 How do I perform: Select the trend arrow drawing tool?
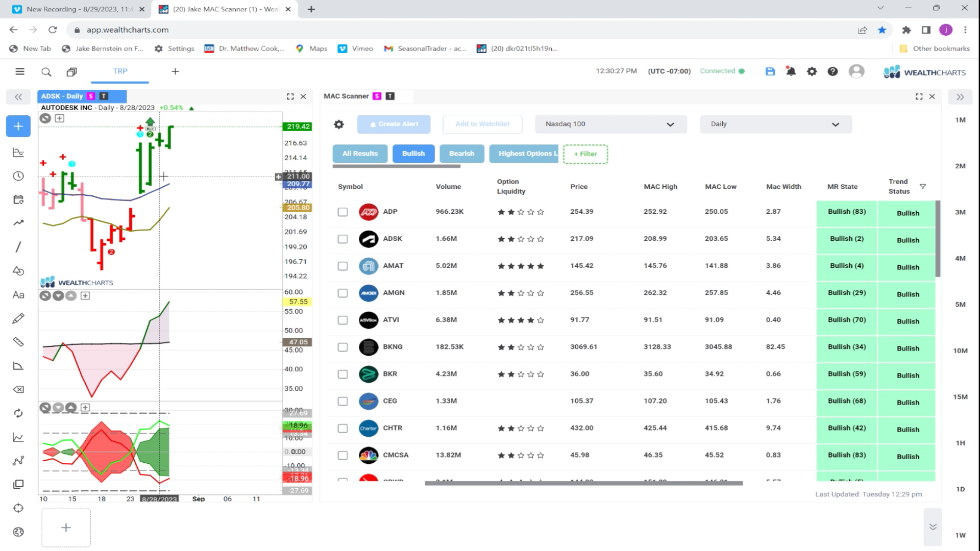pyautogui.click(x=18, y=222)
